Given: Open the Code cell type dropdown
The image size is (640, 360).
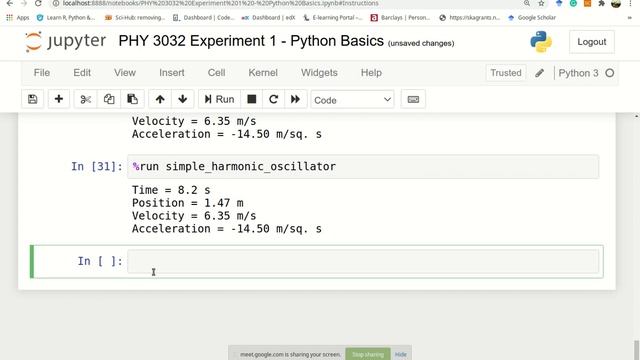Looking at the screenshot, I should tap(352, 100).
